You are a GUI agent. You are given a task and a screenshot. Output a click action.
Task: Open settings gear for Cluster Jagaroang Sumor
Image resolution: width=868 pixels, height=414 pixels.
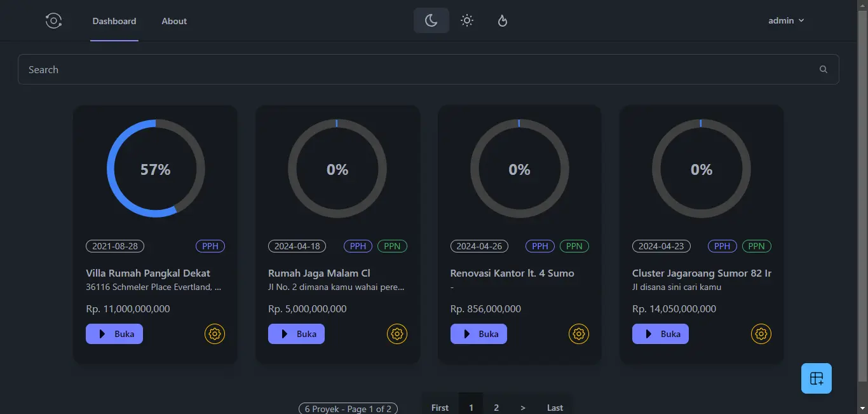[x=761, y=334]
